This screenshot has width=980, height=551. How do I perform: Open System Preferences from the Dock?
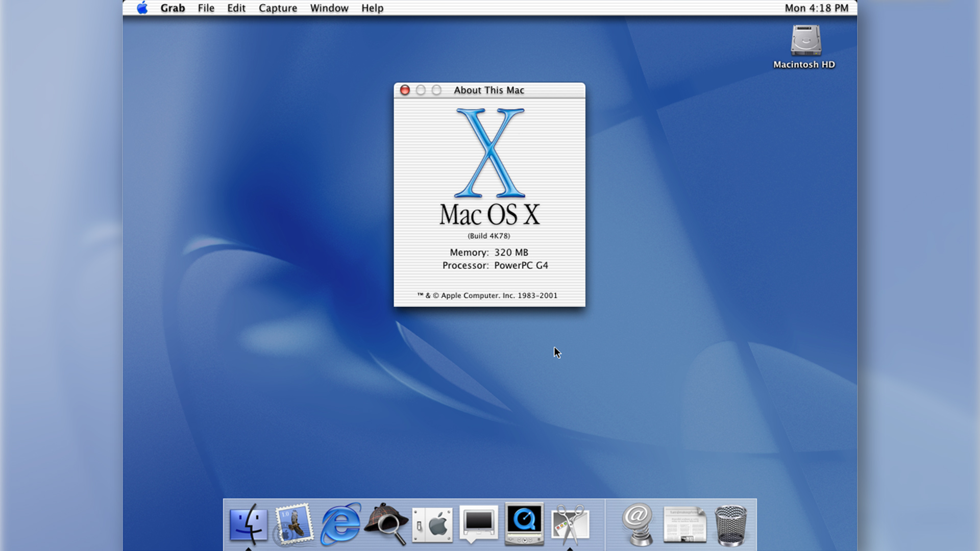point(432,524)
